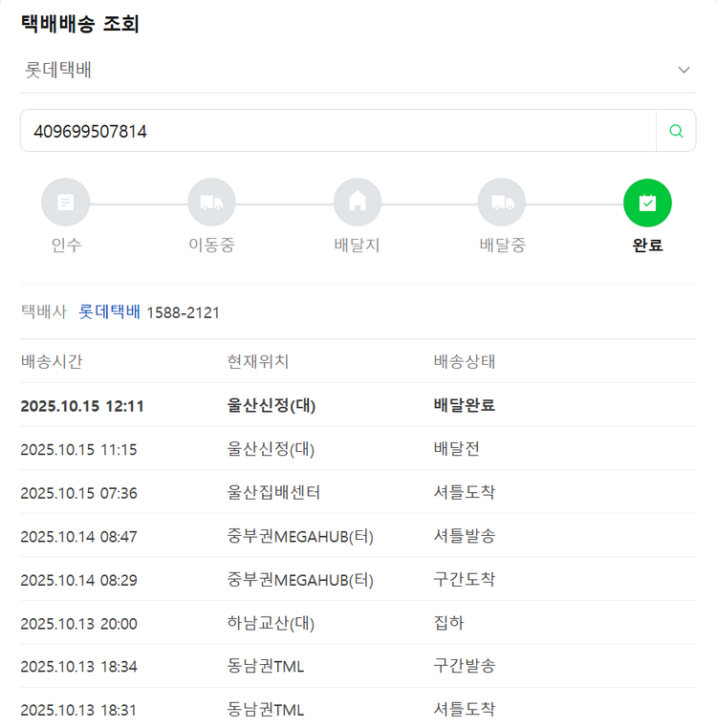Click the 완료 step label
Image resolution: width=717 pixels, height=728 pixels.
647,246
